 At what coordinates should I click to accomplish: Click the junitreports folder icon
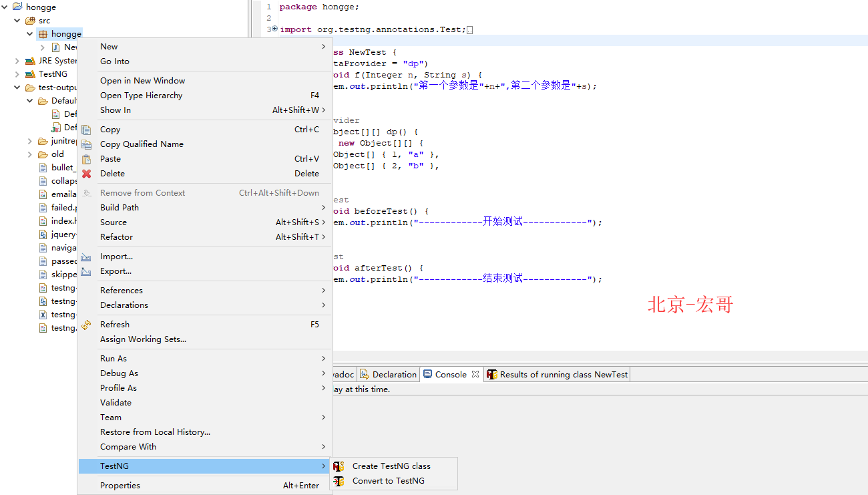[x=43, y=141]
